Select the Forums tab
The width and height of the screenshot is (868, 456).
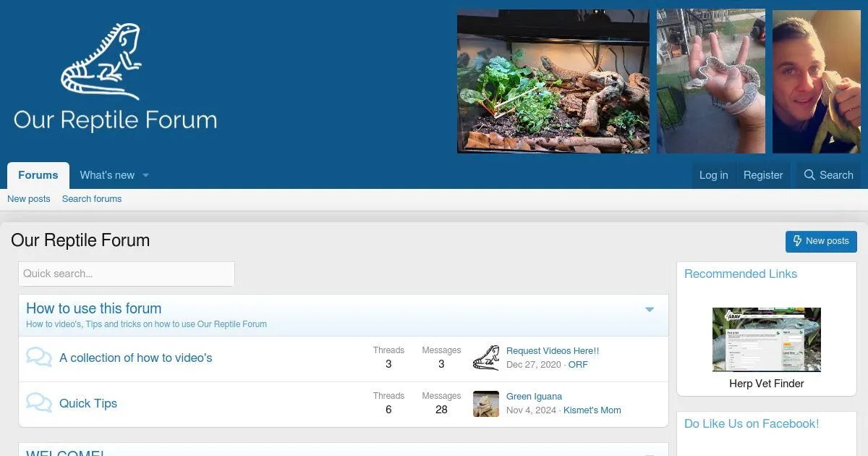pos(38,175)
